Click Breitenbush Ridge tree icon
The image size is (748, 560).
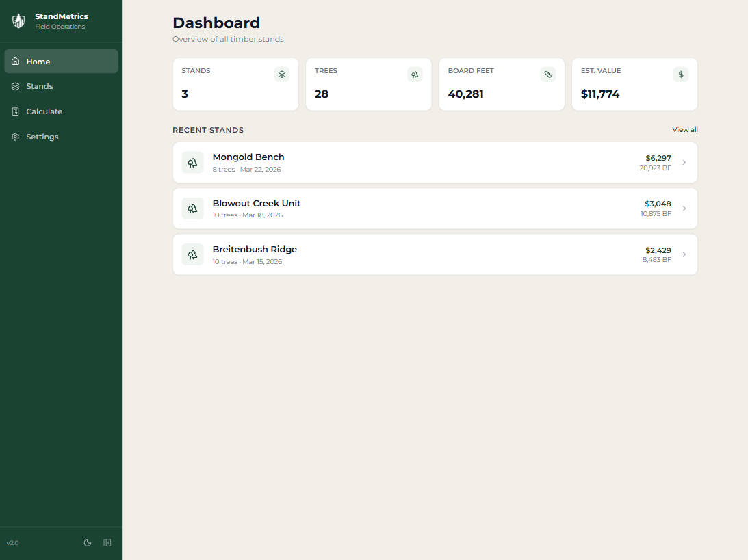[x=192, y=254]
